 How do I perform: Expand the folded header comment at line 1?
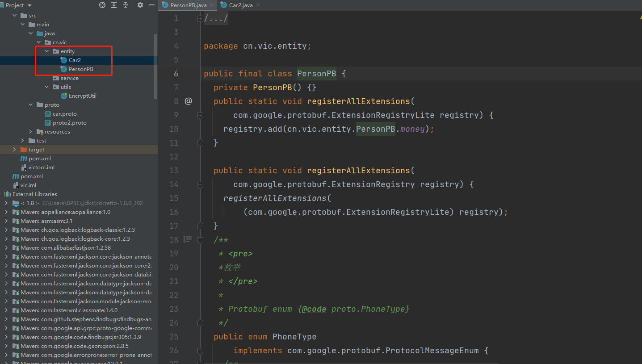click(200, 18)
